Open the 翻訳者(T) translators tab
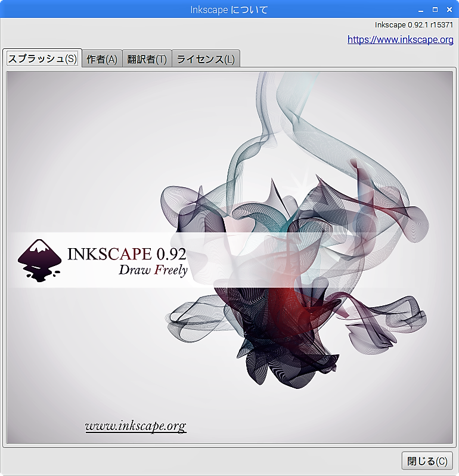This screenshot has width=459, height=476. point(147,59)
